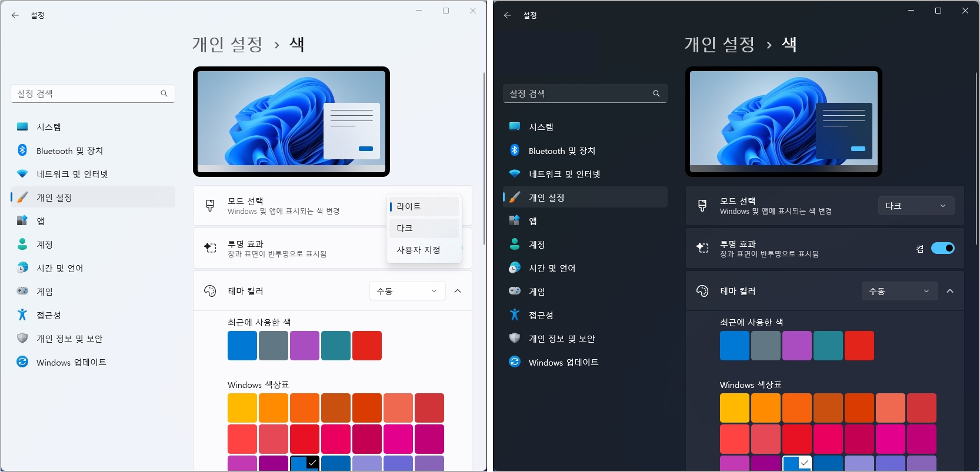Open 개인 정보 및 보안 in the dark window
Viewport: 980px width, 472px height.
[x=585, y=338]
